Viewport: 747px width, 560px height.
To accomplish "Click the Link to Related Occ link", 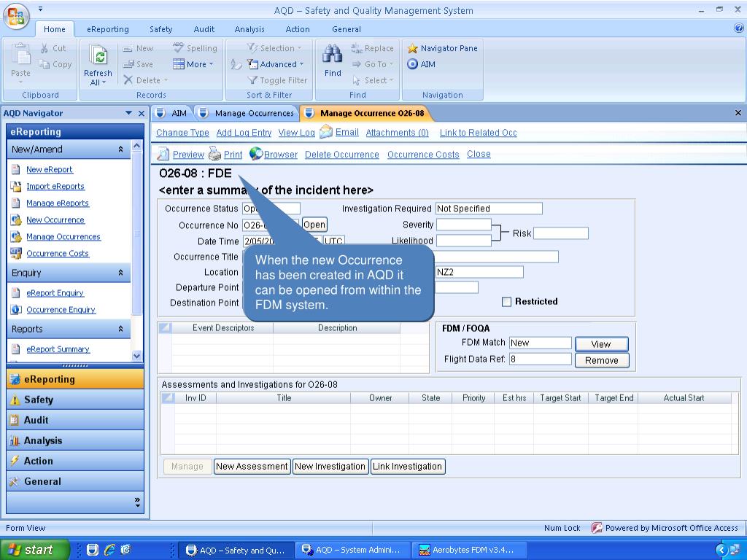I will pyautogui.click(x=479, y=133).
